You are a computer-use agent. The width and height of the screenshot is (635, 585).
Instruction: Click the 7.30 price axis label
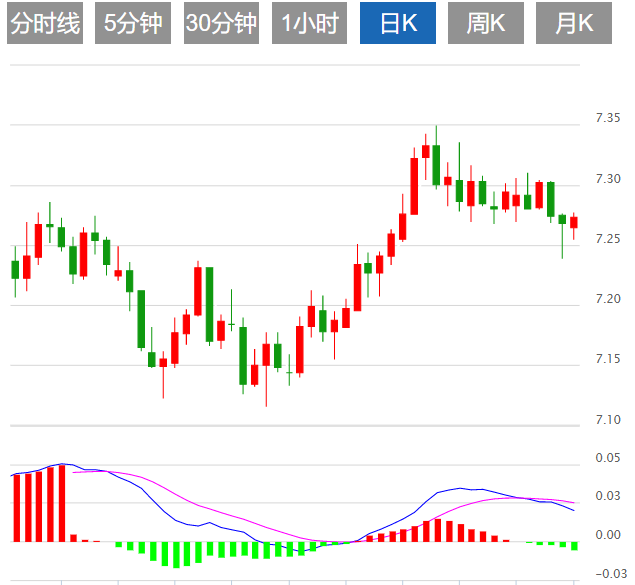coord(608,179)
